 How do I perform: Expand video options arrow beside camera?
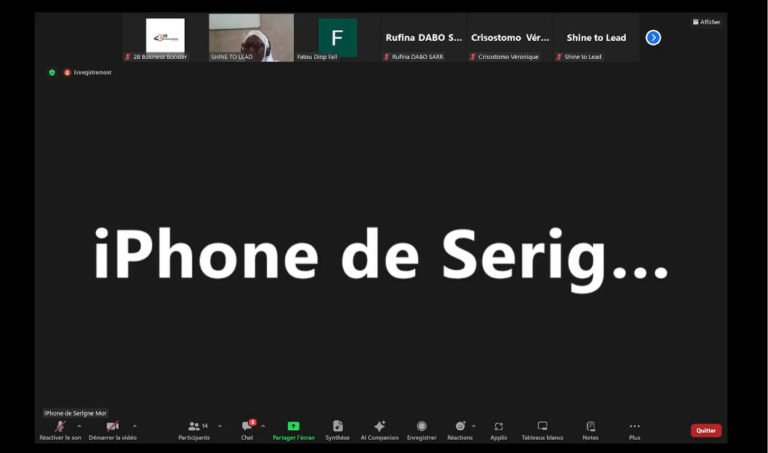[x=134, y=426]
